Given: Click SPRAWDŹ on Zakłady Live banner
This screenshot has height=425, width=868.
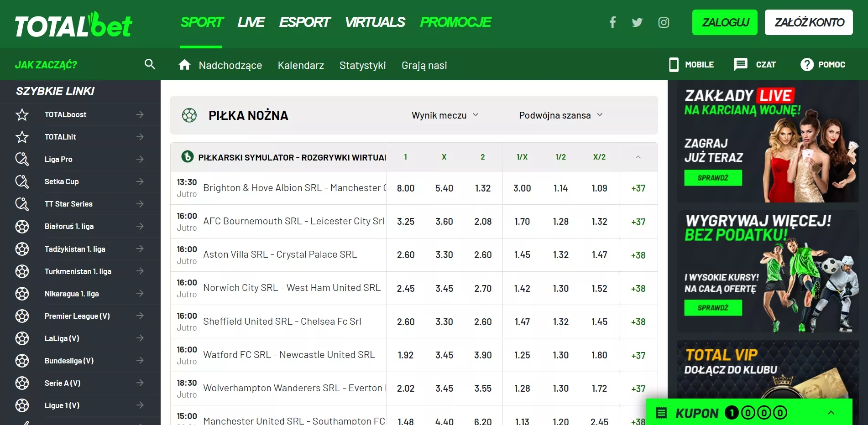Looking at the screenshot, I should coord(713,178).
